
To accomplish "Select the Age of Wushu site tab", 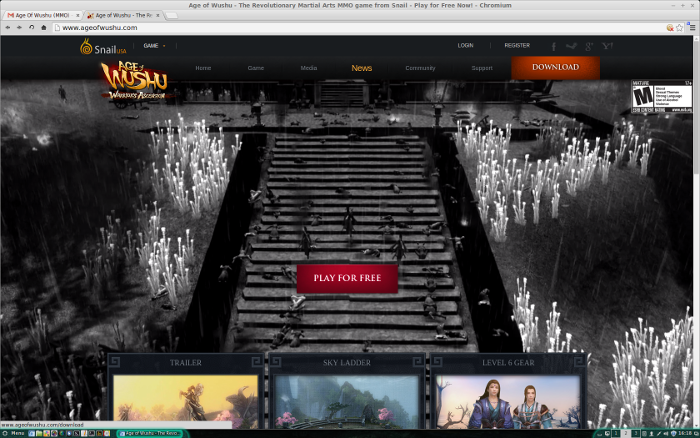I will tap(123, 15).
